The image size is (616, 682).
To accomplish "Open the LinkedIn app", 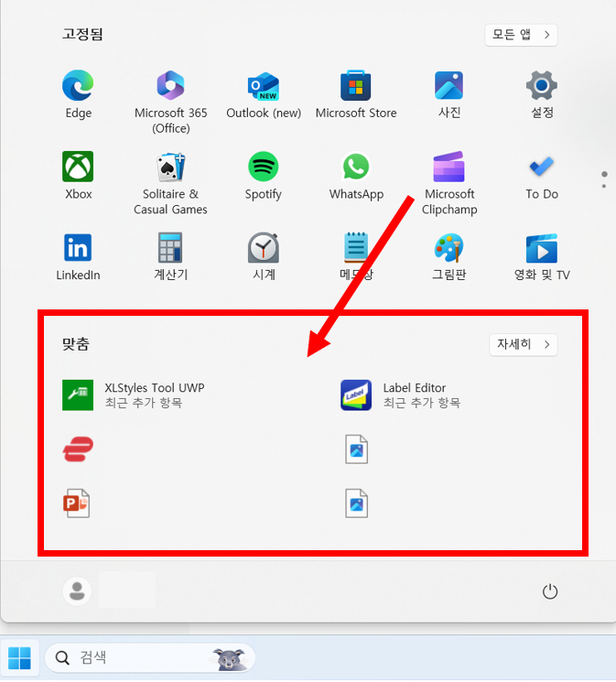I will point(78,256).
